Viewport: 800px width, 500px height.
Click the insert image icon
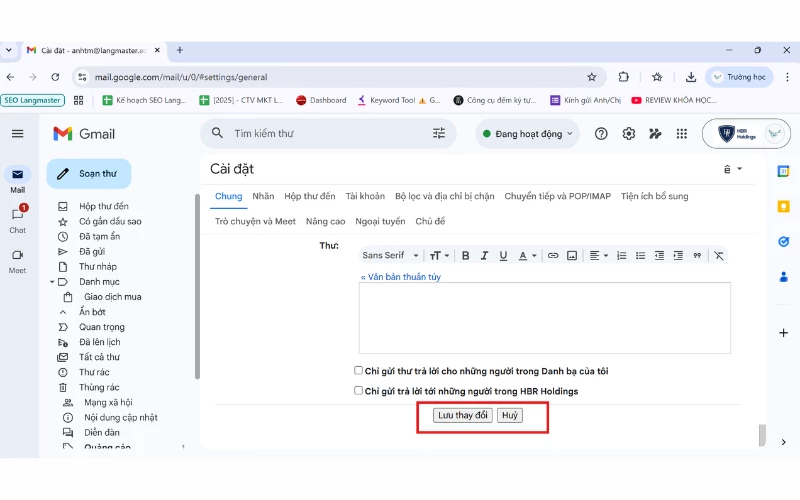[572, 256]
